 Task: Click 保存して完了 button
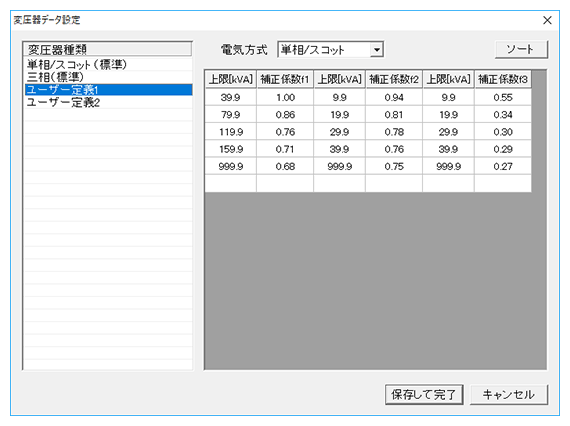[x=424, y=394]
